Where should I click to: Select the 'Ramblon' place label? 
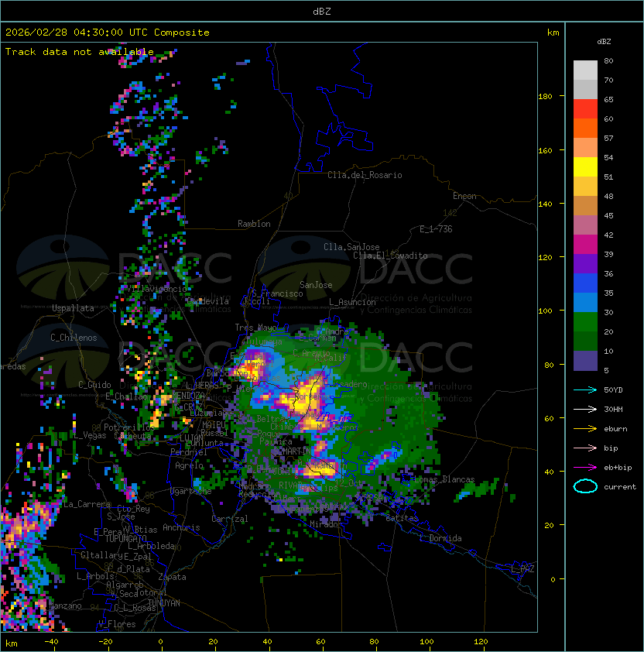click(254, 224)
